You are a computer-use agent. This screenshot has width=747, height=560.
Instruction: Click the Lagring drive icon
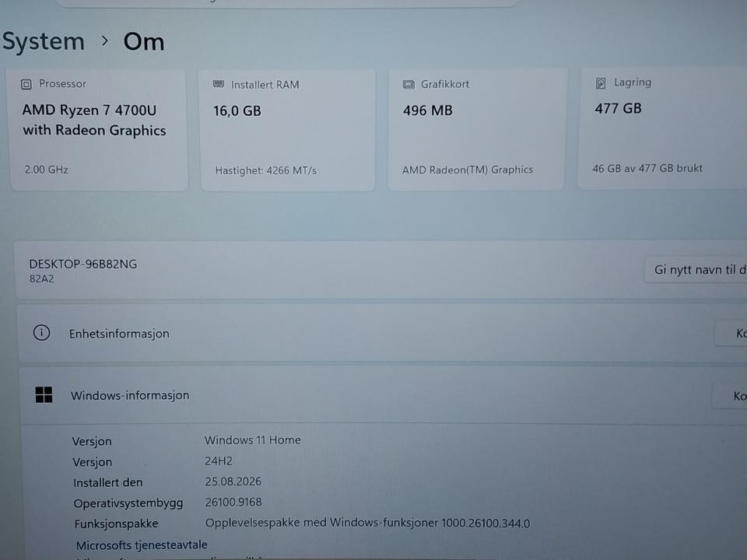click(601, 83)
